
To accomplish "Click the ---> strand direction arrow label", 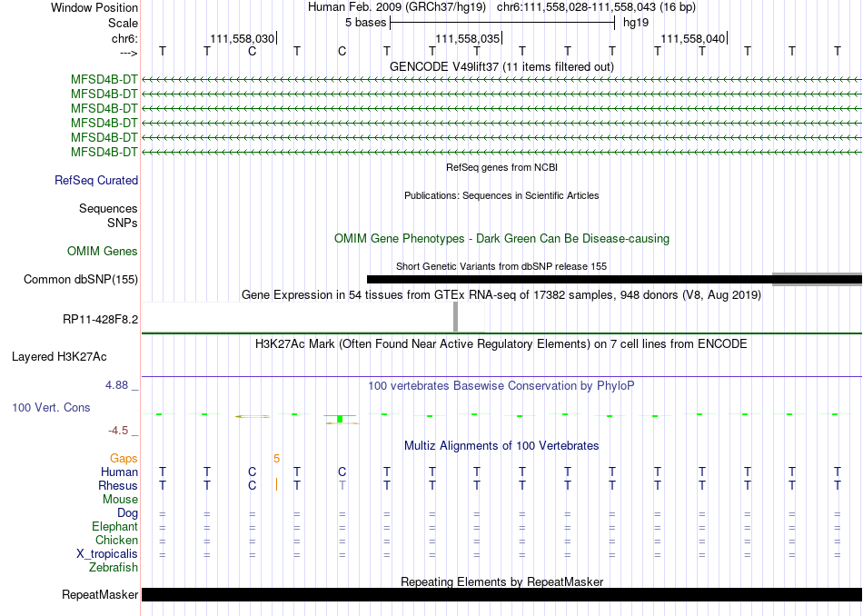I will pos(128,53).
